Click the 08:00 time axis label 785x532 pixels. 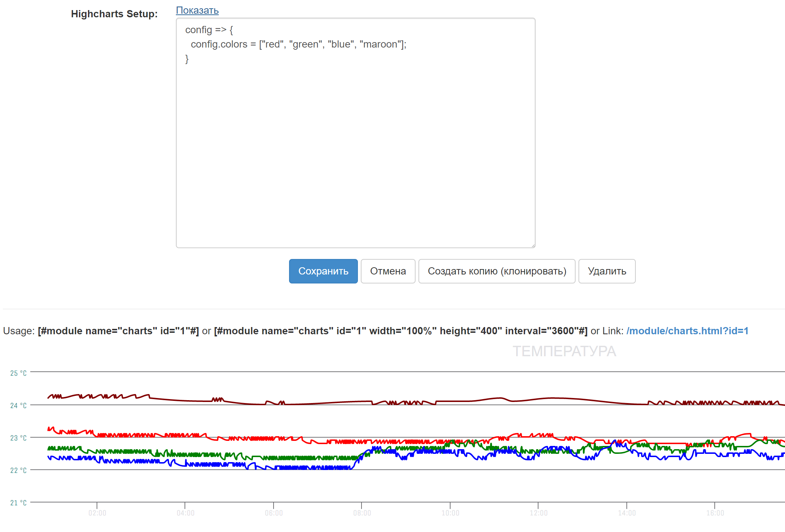point(362,513)
